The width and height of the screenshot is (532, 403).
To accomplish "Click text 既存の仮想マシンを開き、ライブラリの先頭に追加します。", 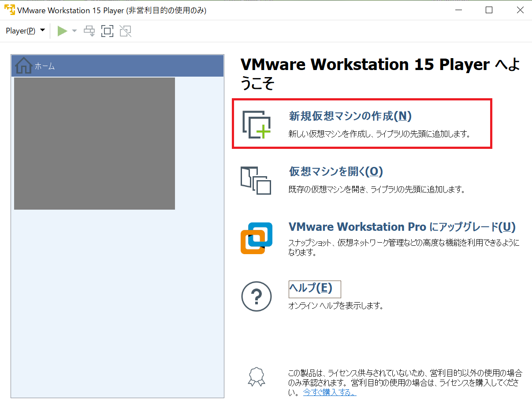I will 377,190.
